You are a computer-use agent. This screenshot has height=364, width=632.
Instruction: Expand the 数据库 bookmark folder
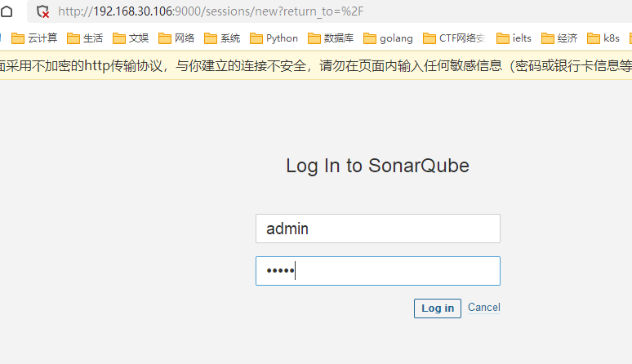point(330,38)
